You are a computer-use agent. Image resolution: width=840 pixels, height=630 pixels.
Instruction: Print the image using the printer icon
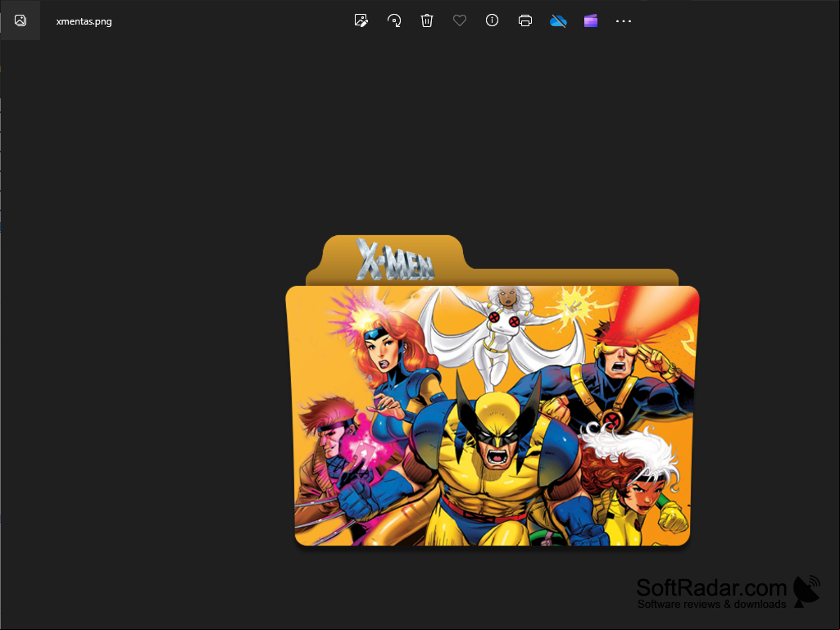525,21
